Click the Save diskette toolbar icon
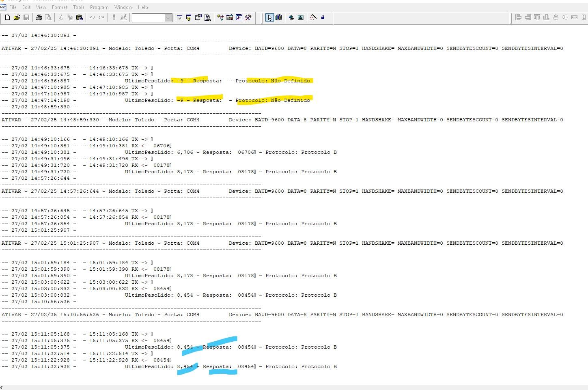Image resolution: width=588 pixels, height=390 pixels. point(26,17)
